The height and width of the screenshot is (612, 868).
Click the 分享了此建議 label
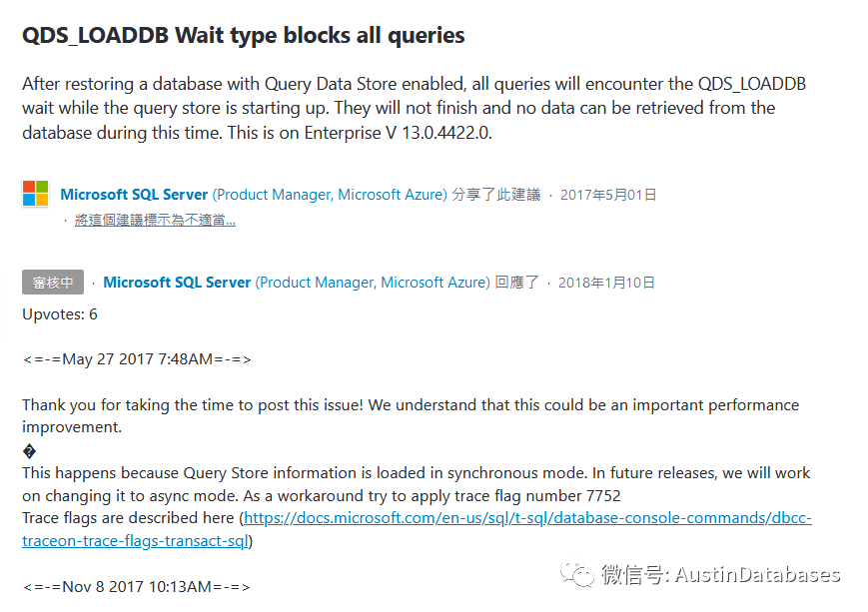click(x=496, y=195)
